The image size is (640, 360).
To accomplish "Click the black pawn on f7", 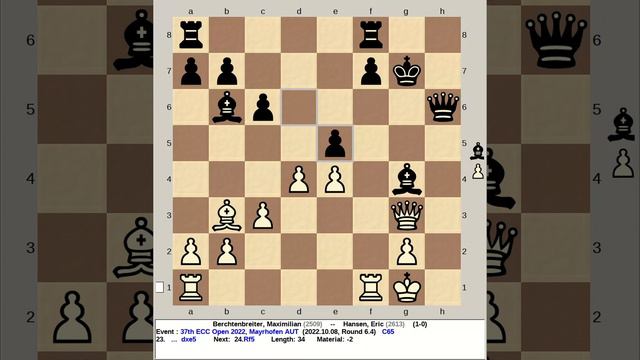I will pyautogui.click(x=371, y=71).
